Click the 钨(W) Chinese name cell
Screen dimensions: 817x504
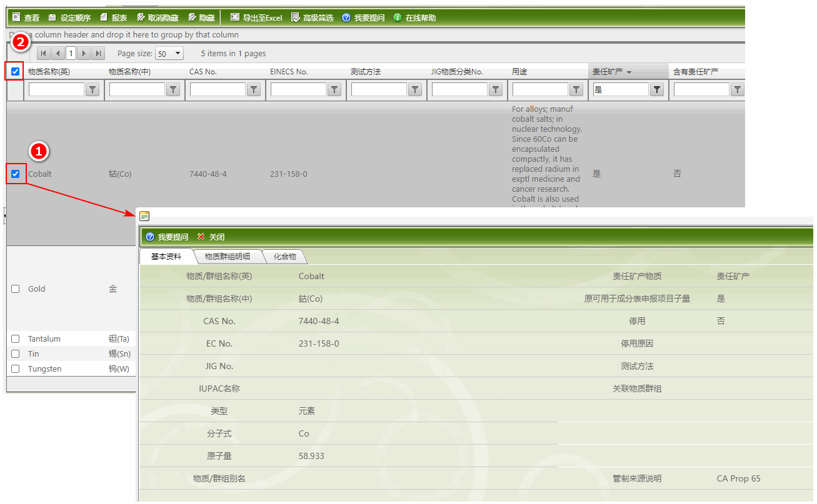coord(119,369)
